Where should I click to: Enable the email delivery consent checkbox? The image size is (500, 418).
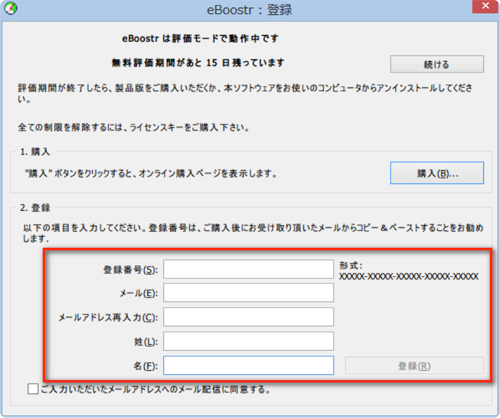[33, 389]
